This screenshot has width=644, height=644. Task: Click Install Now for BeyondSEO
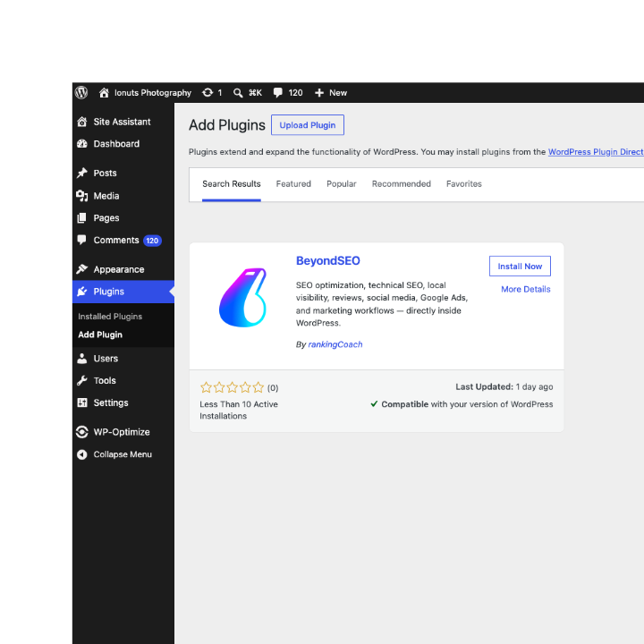point(520,267)
